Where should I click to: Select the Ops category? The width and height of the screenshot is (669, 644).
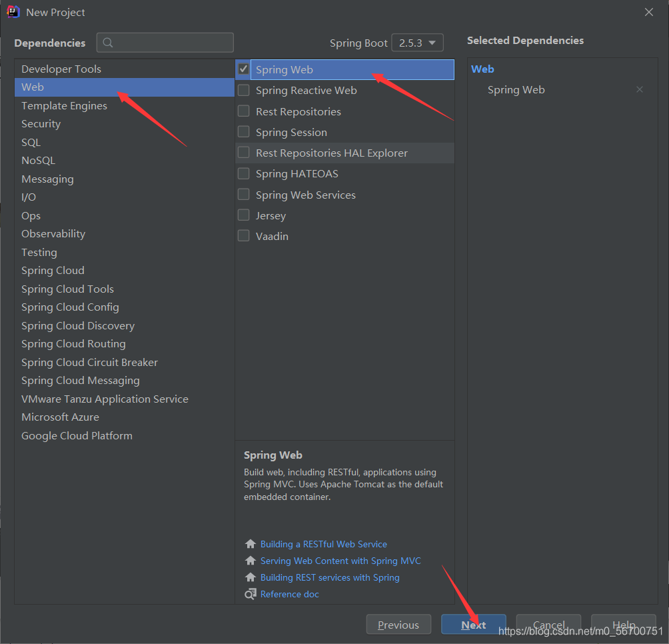tap(124, 215)
